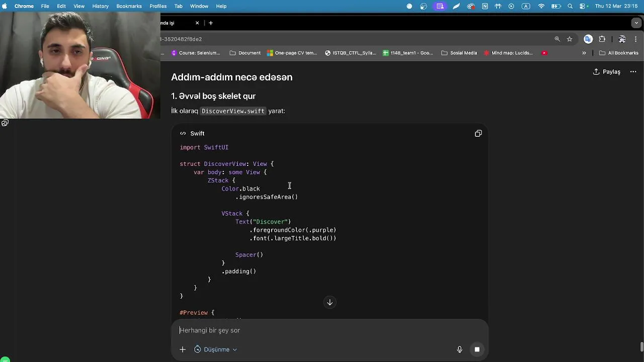Open the Control Center
The image size is (644, 362).
[x=584, y=6]
